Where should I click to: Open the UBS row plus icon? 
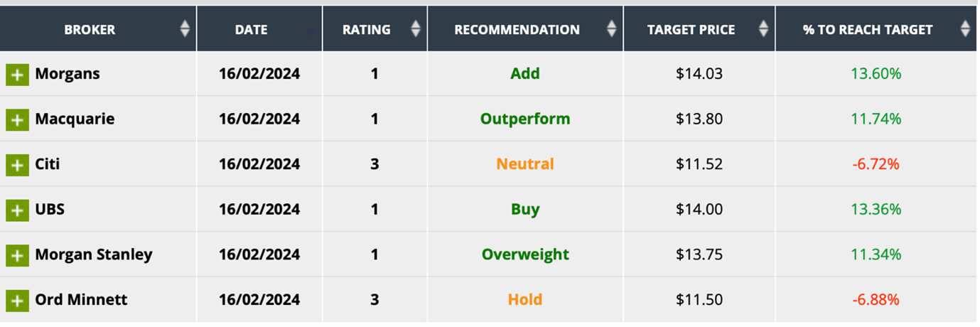(x=17, y=210)
